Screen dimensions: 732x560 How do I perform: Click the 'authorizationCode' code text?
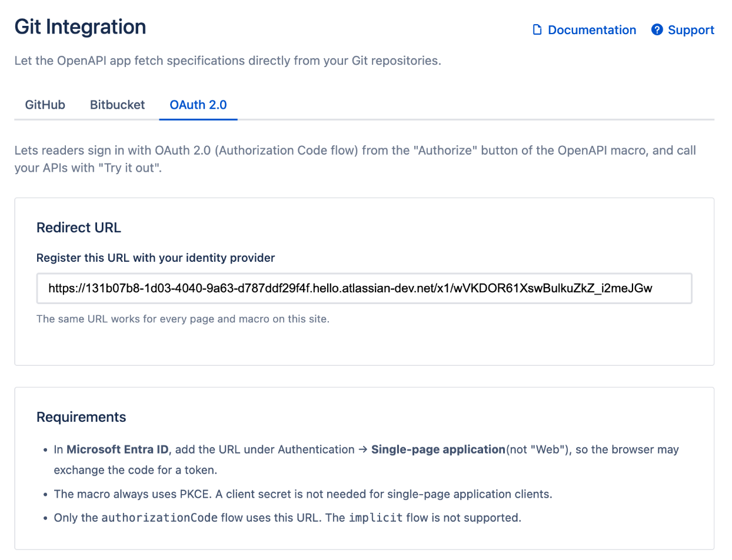[x=159, y=518]
